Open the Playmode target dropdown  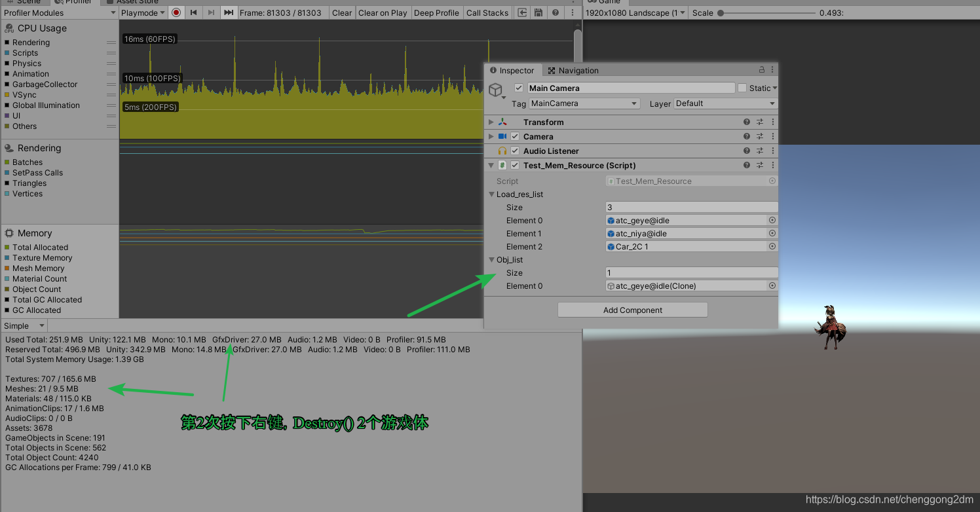143,12
